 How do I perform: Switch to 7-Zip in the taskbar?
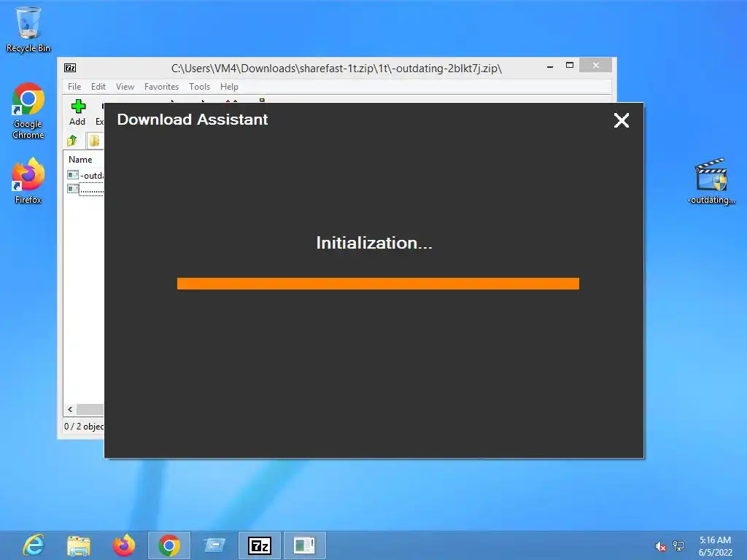(x=260, y=545)
